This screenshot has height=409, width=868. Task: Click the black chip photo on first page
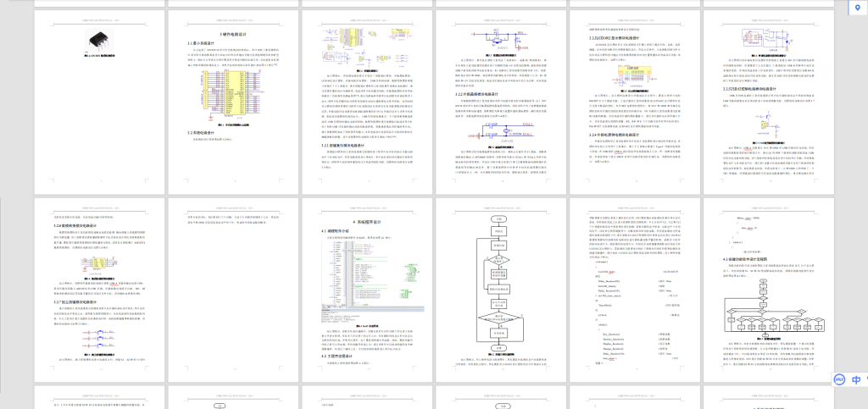tap(101, 40)
